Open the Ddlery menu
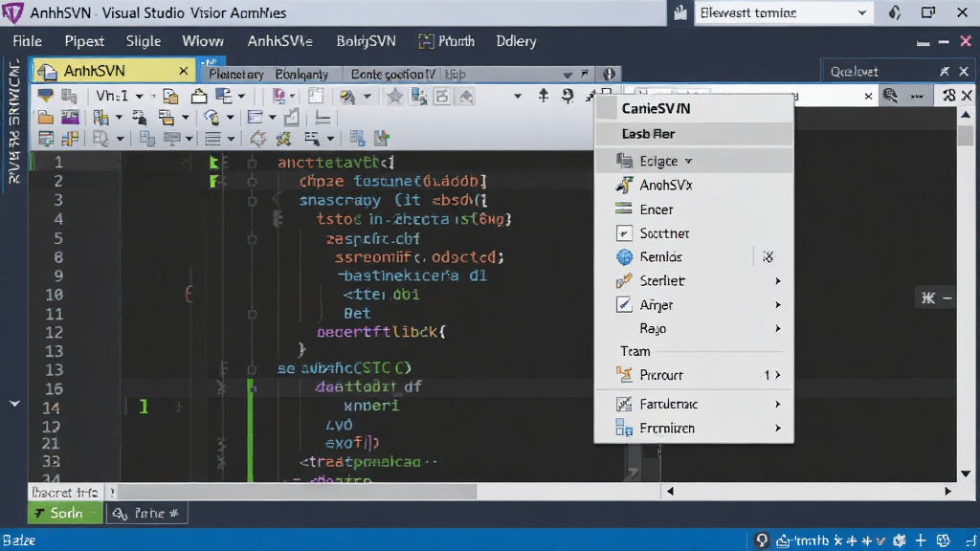The image size is (980, 551). click(516, 41)
